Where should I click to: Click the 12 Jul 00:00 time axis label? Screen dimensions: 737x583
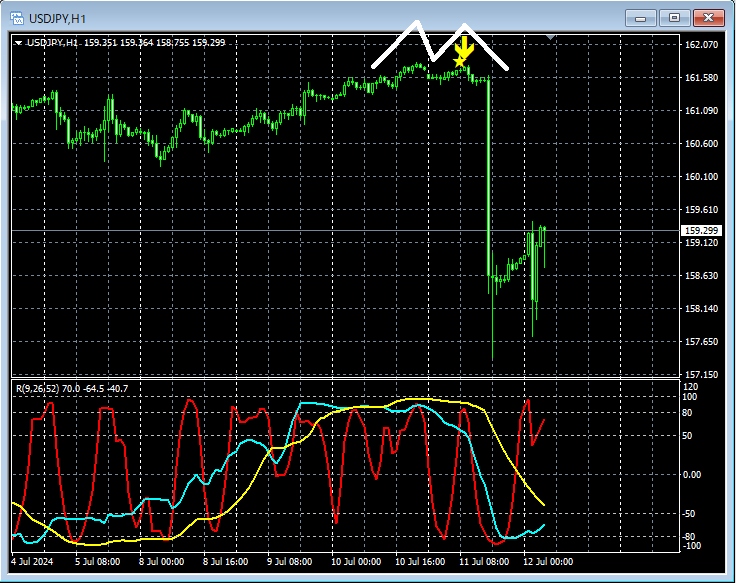548,561
